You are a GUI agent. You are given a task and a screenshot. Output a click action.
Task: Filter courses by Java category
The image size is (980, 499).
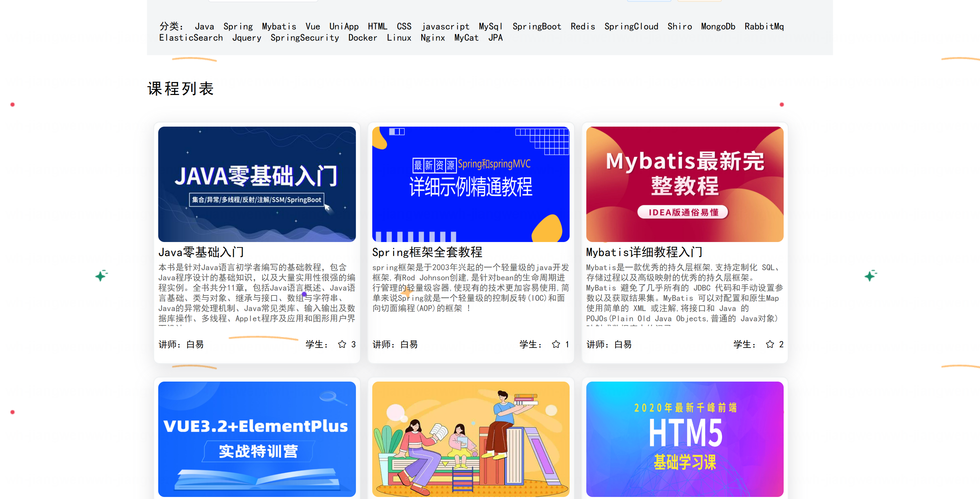pyautogui.click(x=204, y=26)
